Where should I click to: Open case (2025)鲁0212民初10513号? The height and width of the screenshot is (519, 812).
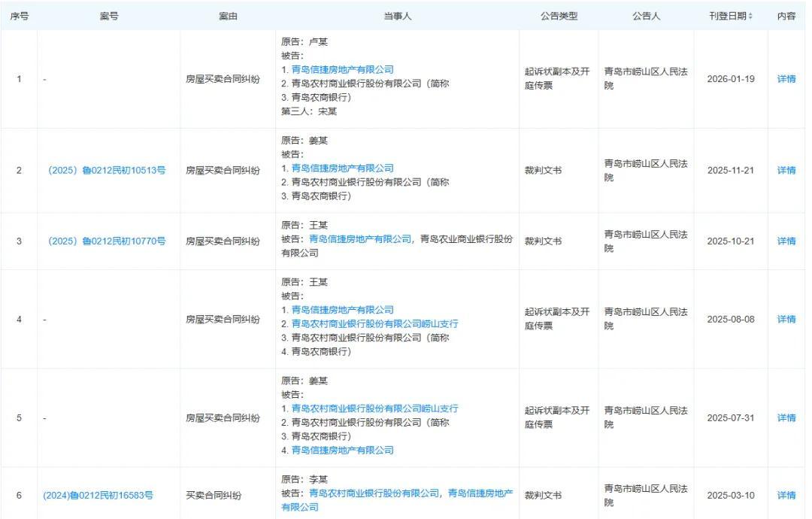click(107, 170)
